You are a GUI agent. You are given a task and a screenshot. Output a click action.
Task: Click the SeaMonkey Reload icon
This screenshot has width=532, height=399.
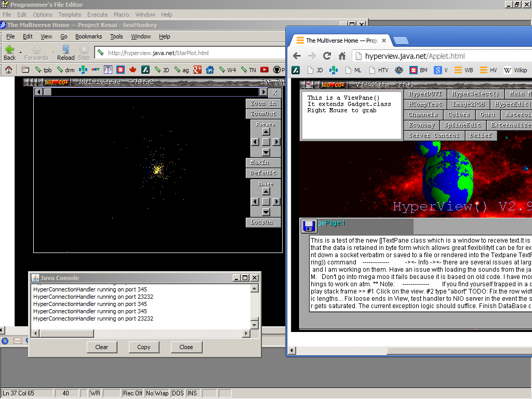point(65,49)
